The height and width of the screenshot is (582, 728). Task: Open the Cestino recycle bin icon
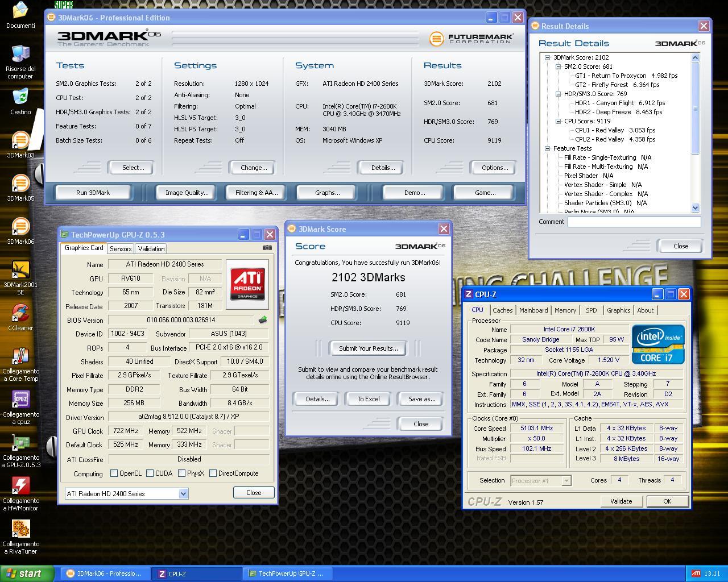point(20,101)
